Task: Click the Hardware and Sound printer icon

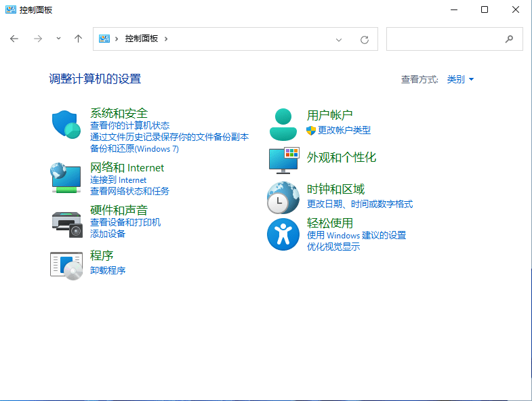Action: pos(66,221)
